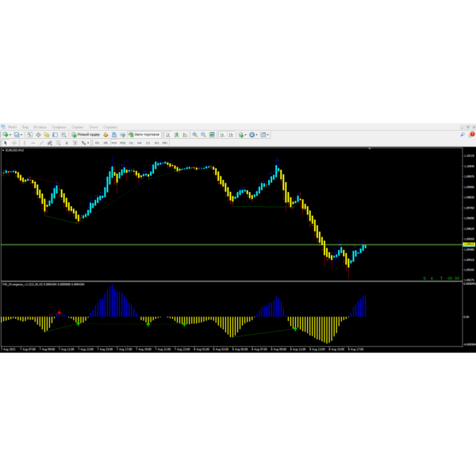Screen dimensions: 476x476
Task: Select the Text tool A
Action: 67,143
